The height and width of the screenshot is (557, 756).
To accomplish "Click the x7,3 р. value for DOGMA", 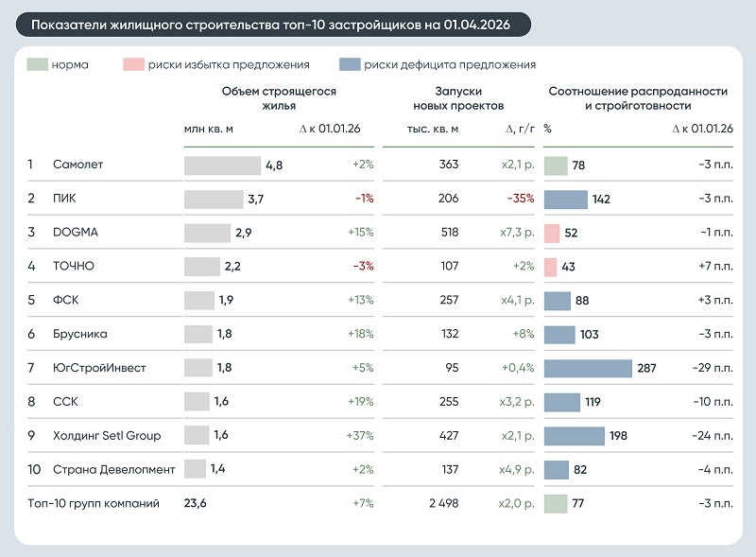I will (517, 233).
